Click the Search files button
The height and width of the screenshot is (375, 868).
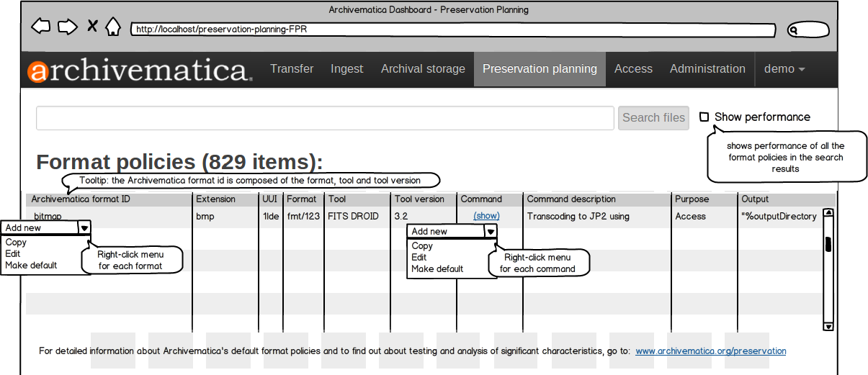[653, 118]
